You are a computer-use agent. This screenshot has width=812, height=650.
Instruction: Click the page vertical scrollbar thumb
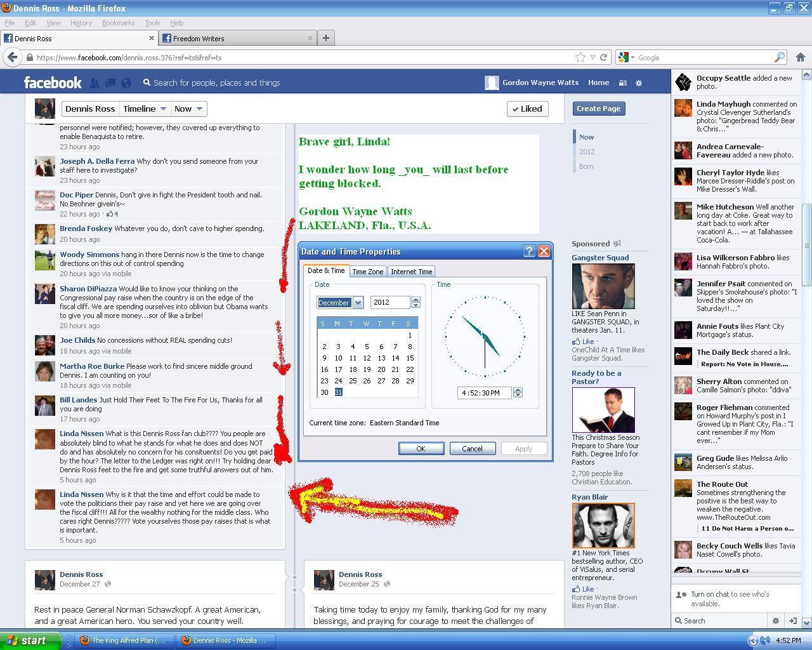(807, 245)
